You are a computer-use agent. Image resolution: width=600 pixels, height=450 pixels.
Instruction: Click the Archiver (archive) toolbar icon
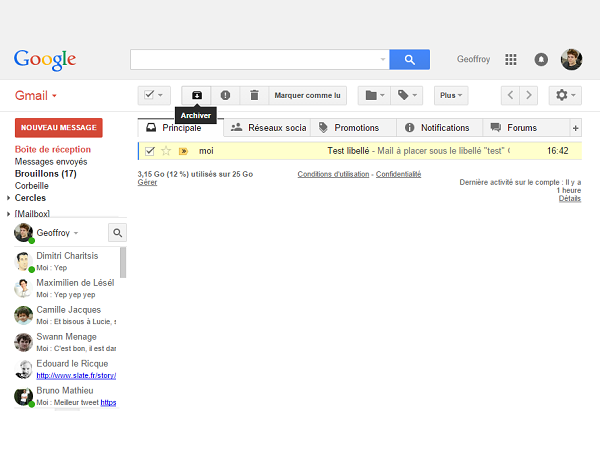click(196, 95)
